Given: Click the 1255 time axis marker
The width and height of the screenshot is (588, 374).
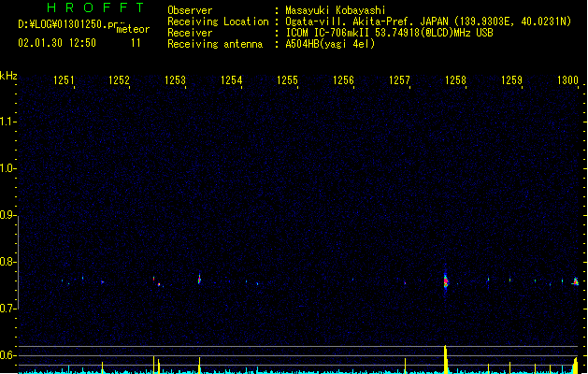Looking at the screenshot, I should tap(287, 80).
